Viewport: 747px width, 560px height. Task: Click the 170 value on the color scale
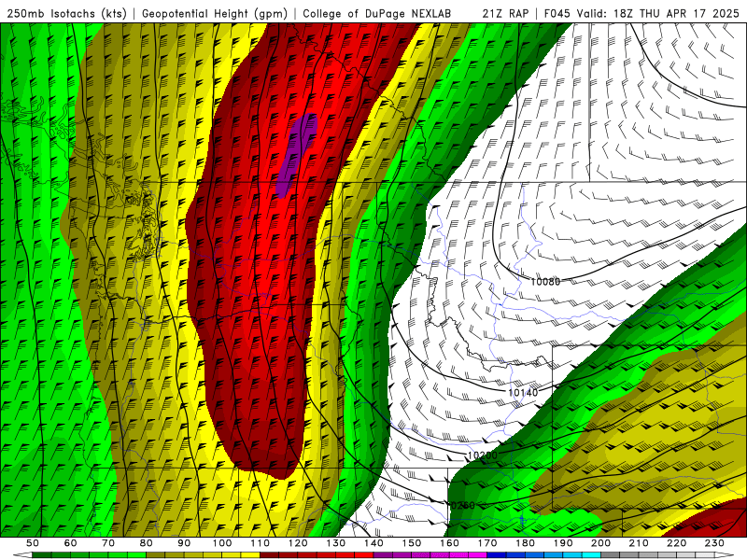click(487, 543)
